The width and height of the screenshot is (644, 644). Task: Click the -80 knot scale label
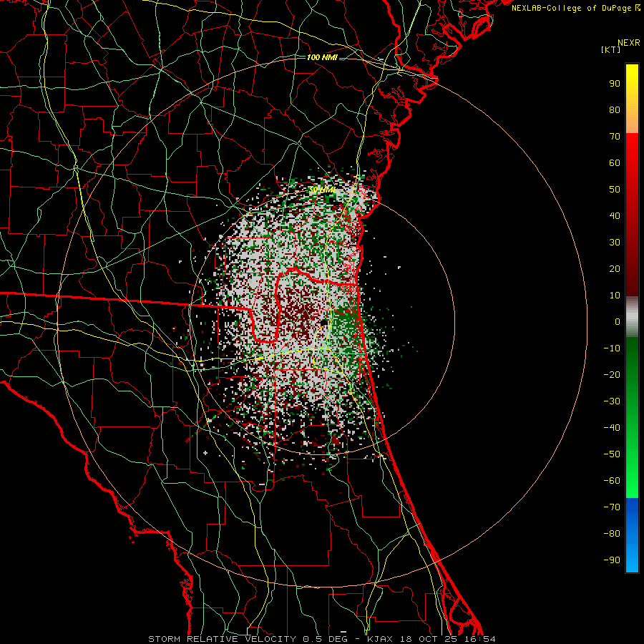pyautogui.click(x=612, y=534)
